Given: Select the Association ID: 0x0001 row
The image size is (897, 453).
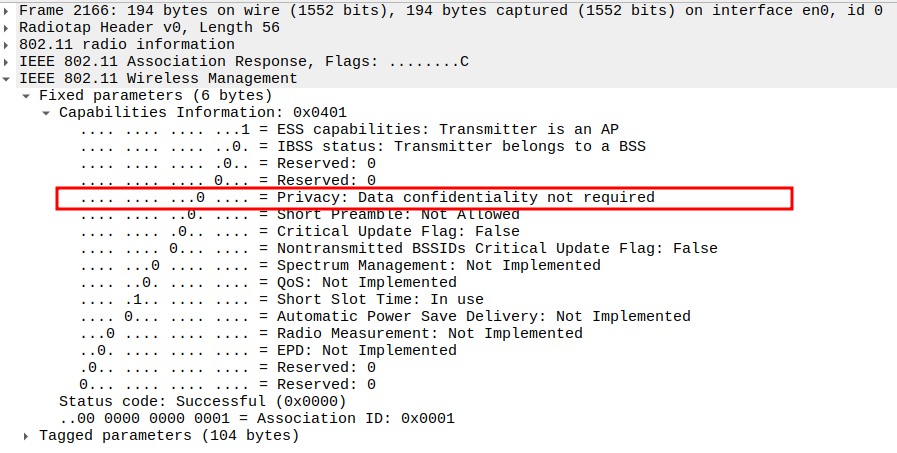Looking at the screenshot, I should 257,419.
